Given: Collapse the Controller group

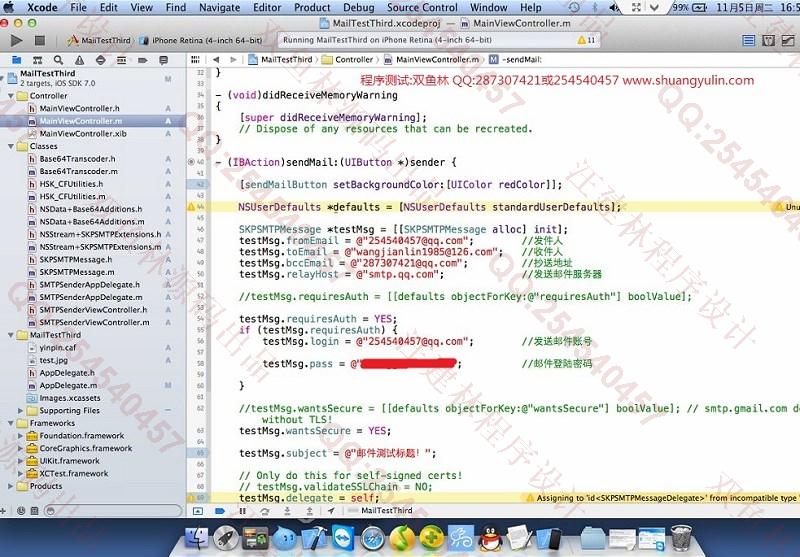Looking at the screenshot, I should pyautogui.click(x=11, y=96).
